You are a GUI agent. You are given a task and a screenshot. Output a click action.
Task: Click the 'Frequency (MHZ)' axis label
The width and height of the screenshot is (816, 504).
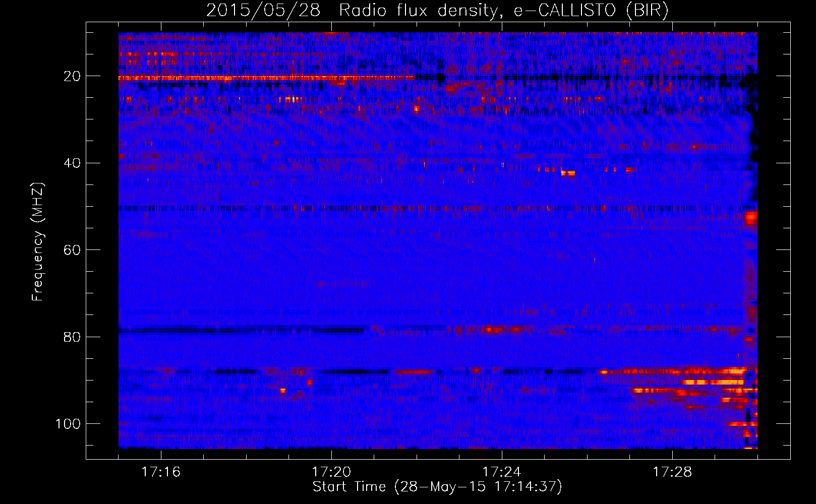pyautogui.click(x=38, y=242)
